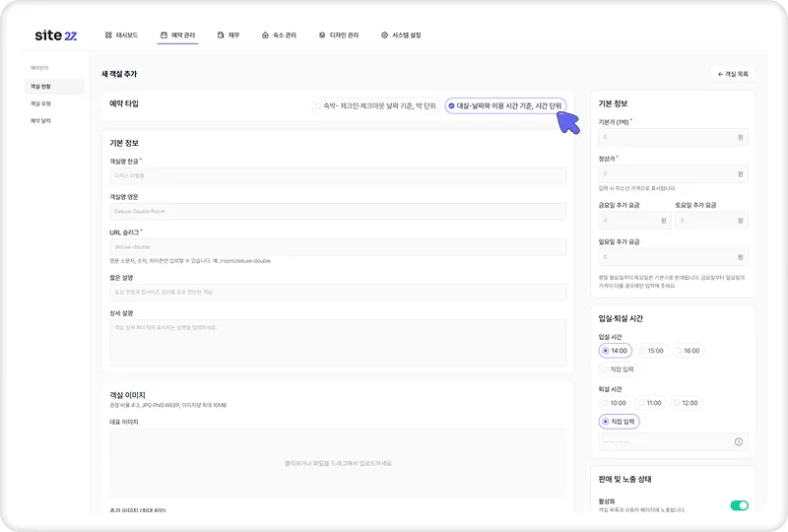Image resolution: width=788 pixels, height=532 pixels.
Task: Select 10:00 check-out time
Action: point(614,403)
